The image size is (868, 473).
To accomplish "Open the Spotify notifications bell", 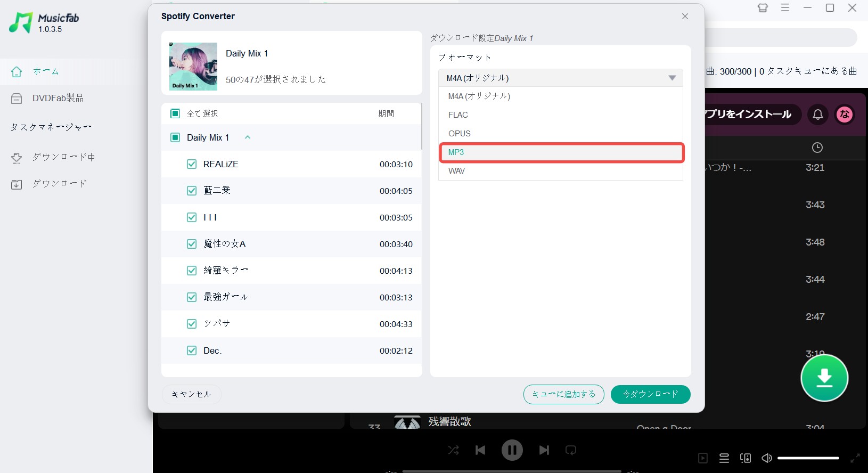I will (818, 115).
